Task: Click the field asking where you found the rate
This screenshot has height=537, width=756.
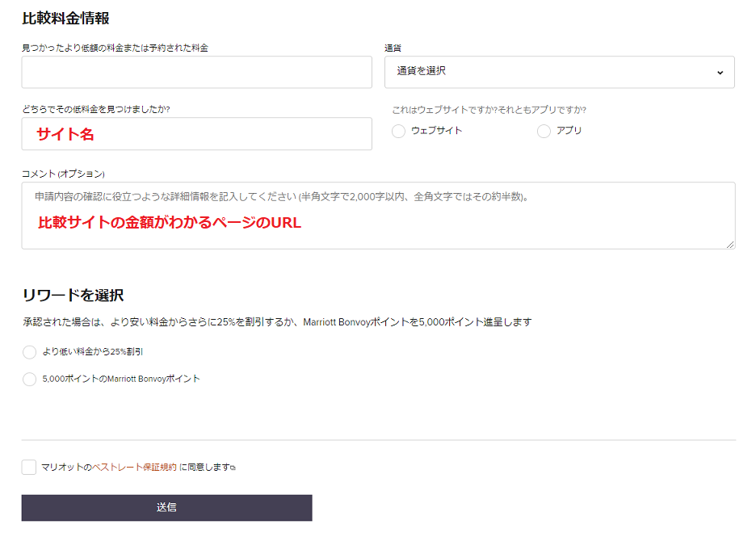Action: coord(197,133)
